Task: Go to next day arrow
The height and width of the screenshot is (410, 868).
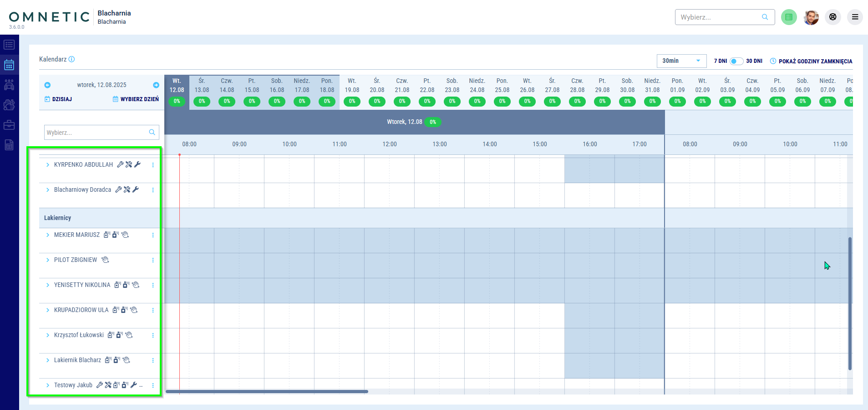Action: tap(156, 85)
